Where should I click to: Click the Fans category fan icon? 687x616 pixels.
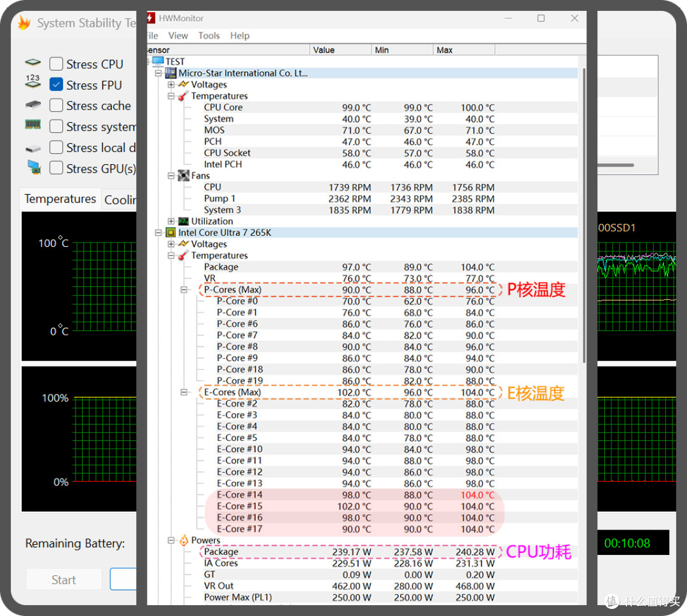click(x=184, y=176)
